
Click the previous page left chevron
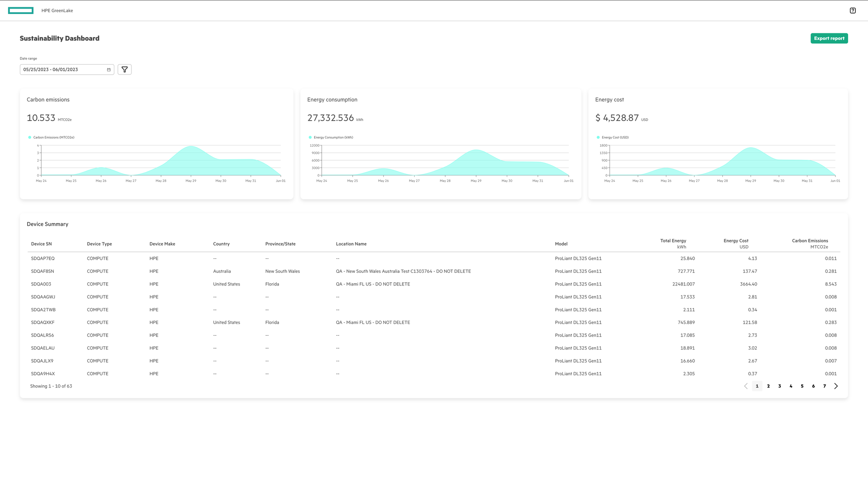click(745, 386)
